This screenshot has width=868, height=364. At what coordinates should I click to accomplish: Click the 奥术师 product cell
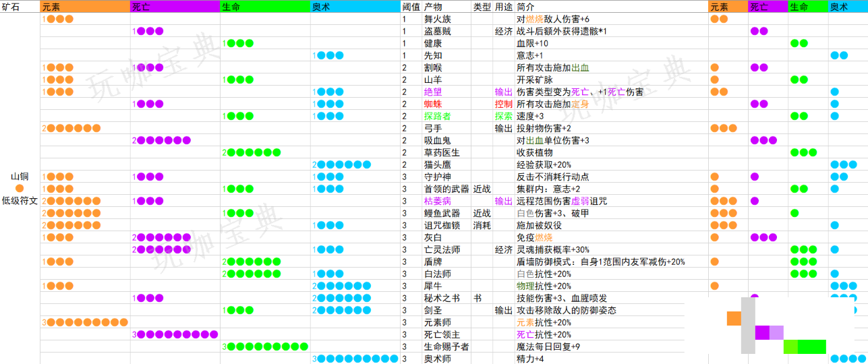(438, 359)
